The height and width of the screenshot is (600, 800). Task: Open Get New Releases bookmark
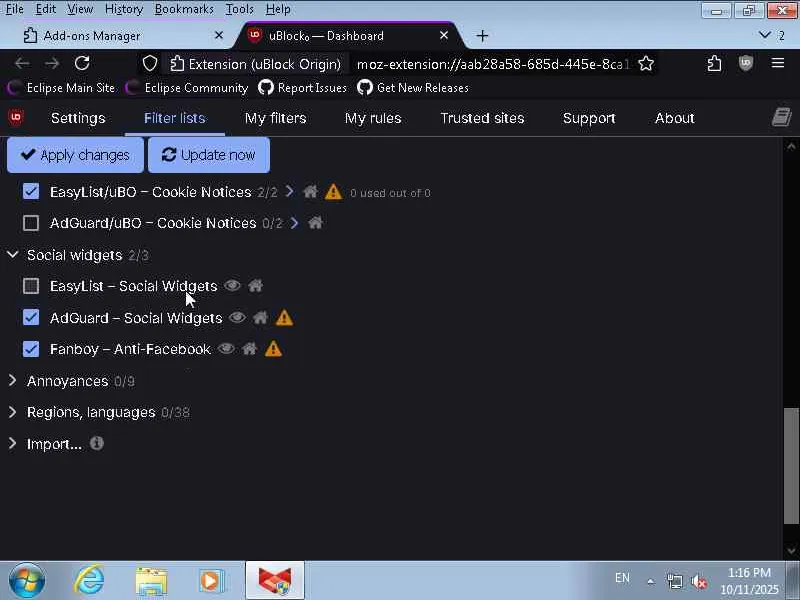click(x=413, y=88)
